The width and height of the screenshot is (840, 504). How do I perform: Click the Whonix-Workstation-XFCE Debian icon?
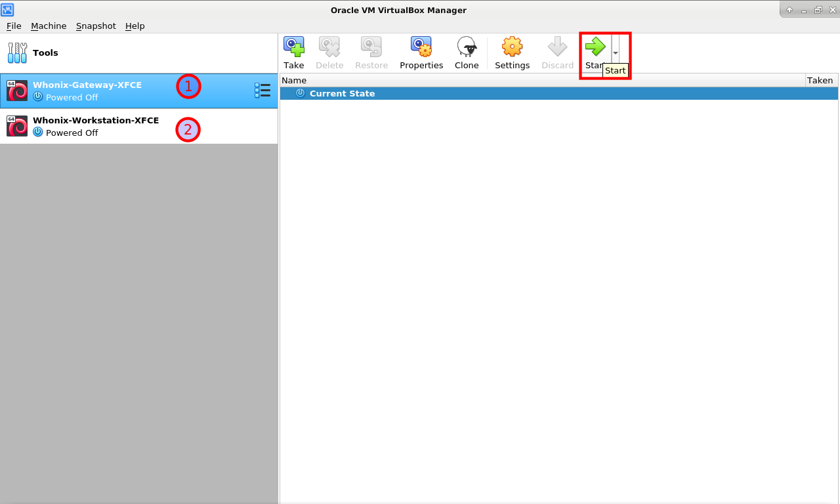tap(17, 126)
